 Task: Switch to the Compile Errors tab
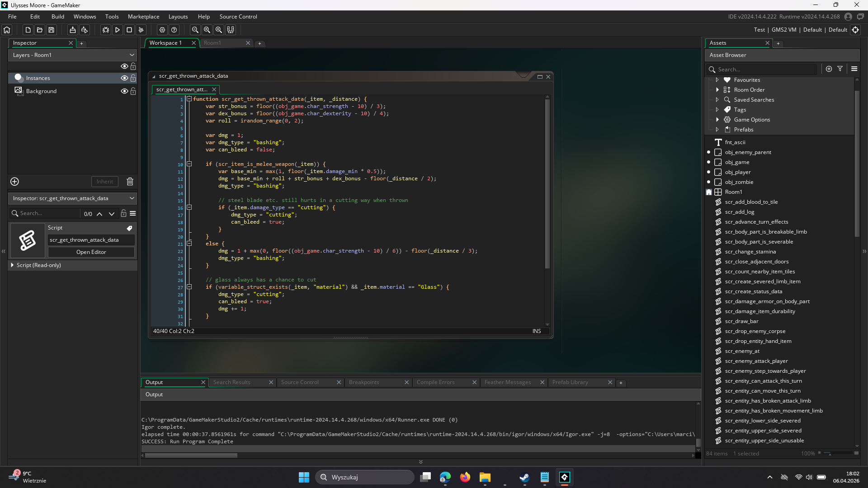[x=435, y=382]
